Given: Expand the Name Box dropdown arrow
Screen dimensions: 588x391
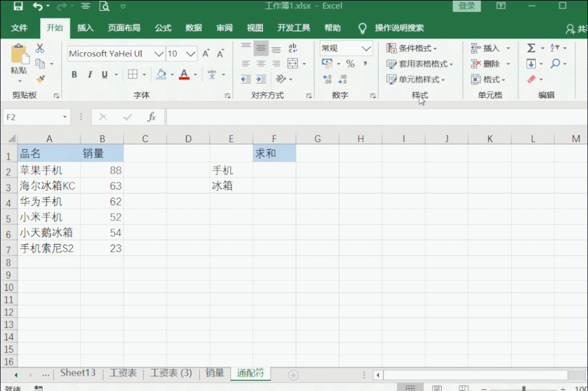Looking at the screenshot, I should pos(64,117).
